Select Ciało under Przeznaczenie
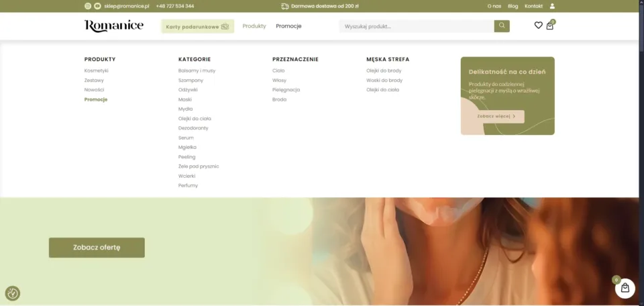 (x=278, y=70)
